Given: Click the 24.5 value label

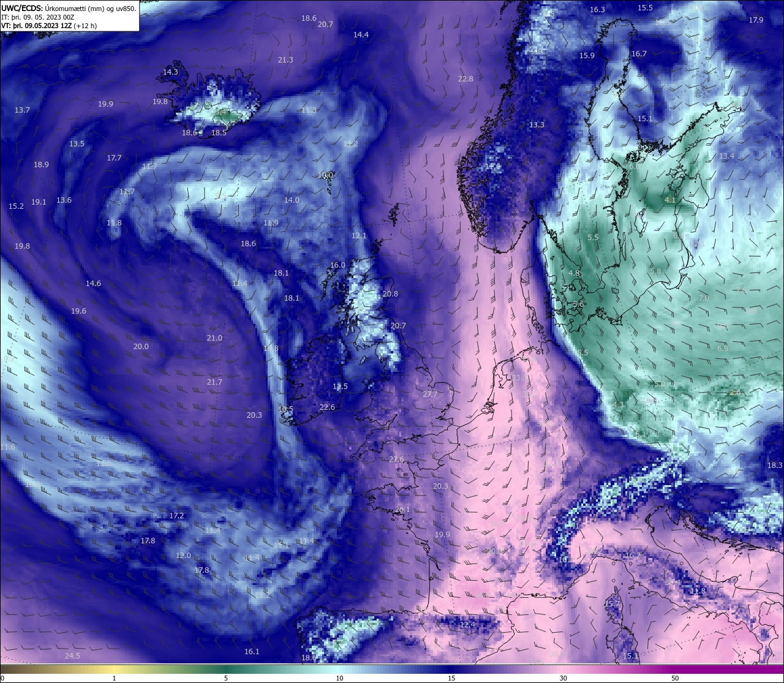Looking at the screenshot, I should [72, 656].
